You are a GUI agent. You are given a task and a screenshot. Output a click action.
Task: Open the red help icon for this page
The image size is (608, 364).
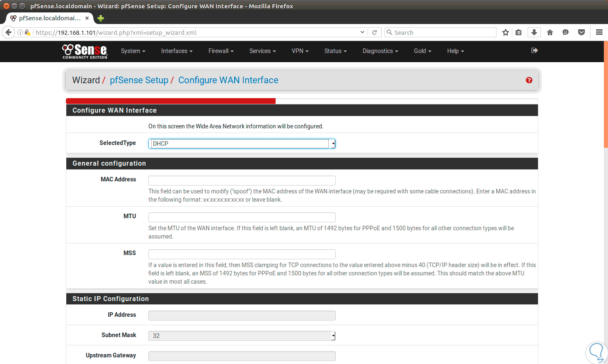point(529,80)
